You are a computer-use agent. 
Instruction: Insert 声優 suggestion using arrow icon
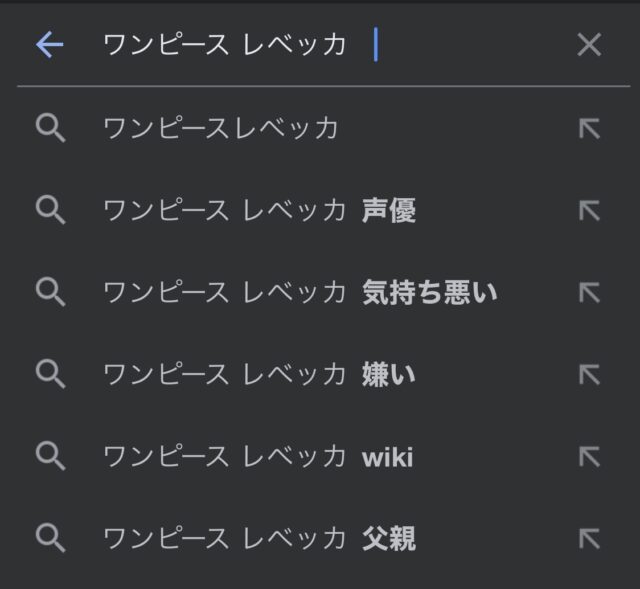coord(589,210)
